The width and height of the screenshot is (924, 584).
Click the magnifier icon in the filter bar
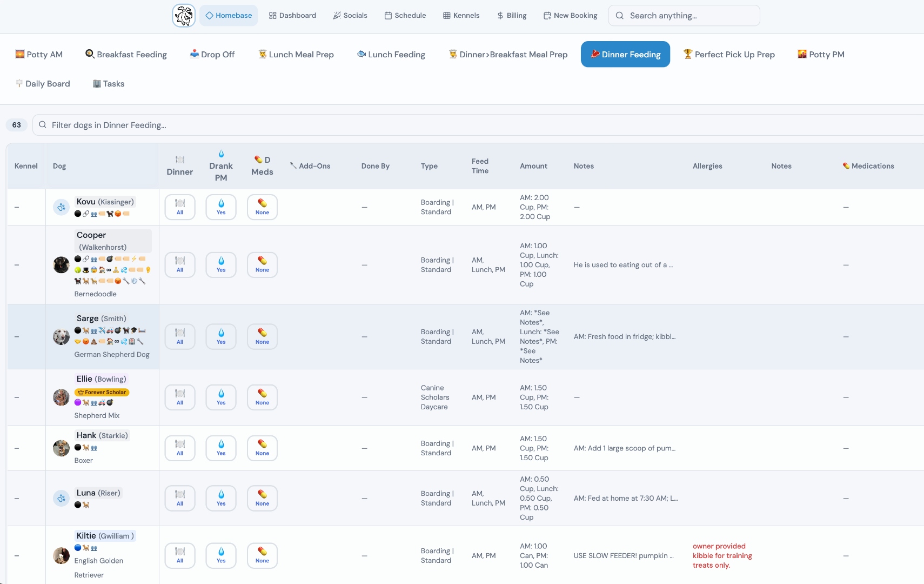click(x=43, y=125)
